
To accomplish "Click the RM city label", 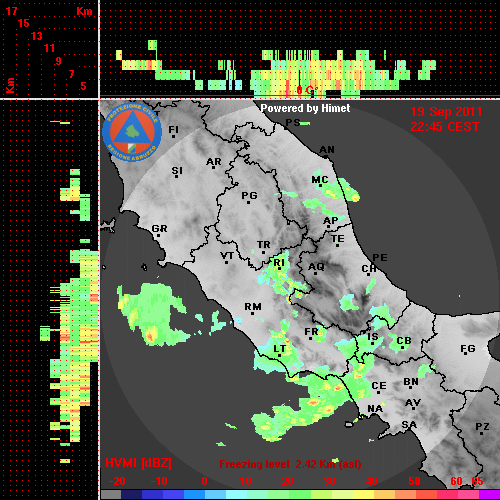I will pyautogui.click(x=253, y=307).
